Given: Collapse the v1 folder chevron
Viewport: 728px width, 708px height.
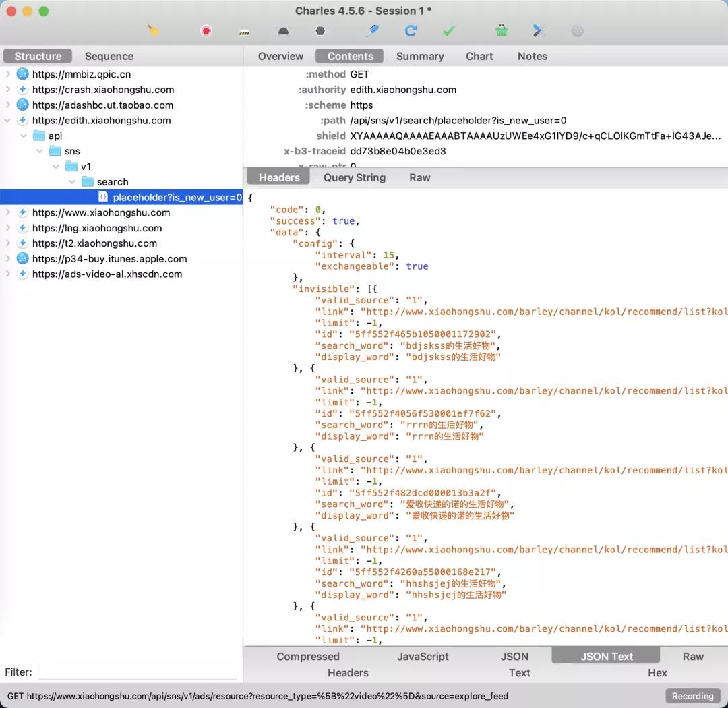Looking at the screenshot, I should tap(56, 167).
